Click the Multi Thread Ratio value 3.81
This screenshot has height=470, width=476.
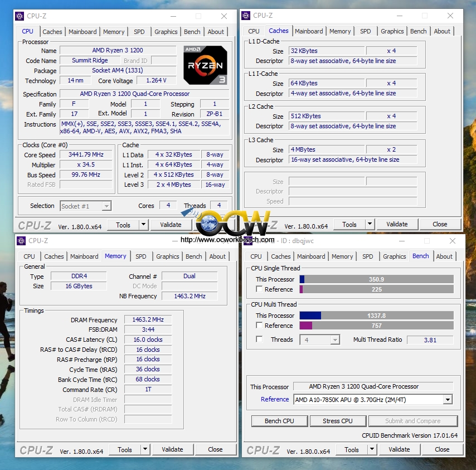tap(430, 340)
